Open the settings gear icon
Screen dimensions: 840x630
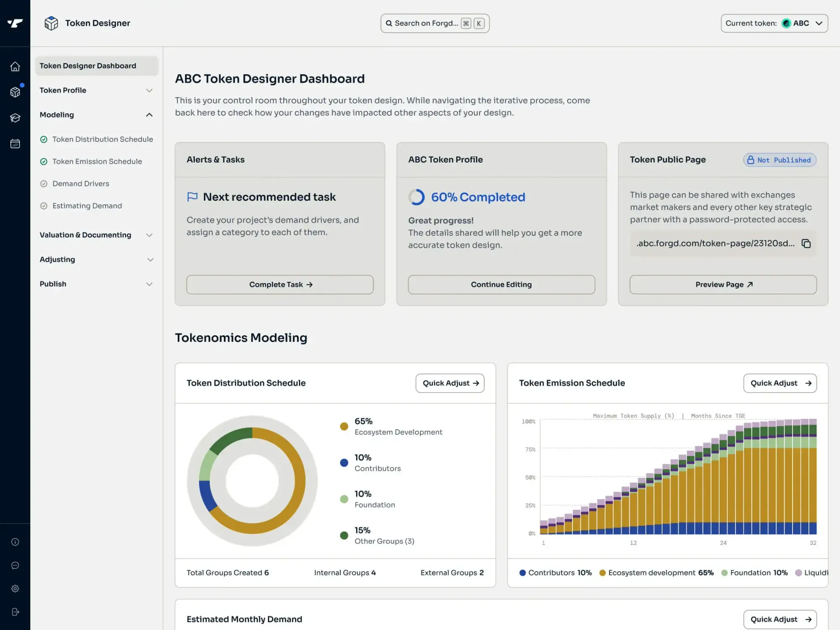(x=15, y=588)
